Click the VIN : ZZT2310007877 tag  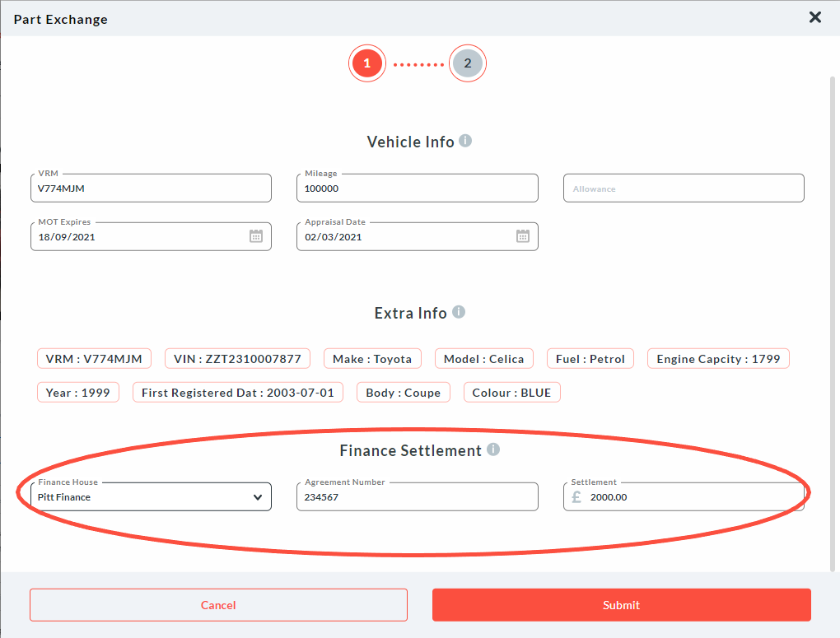coord(237,359)
